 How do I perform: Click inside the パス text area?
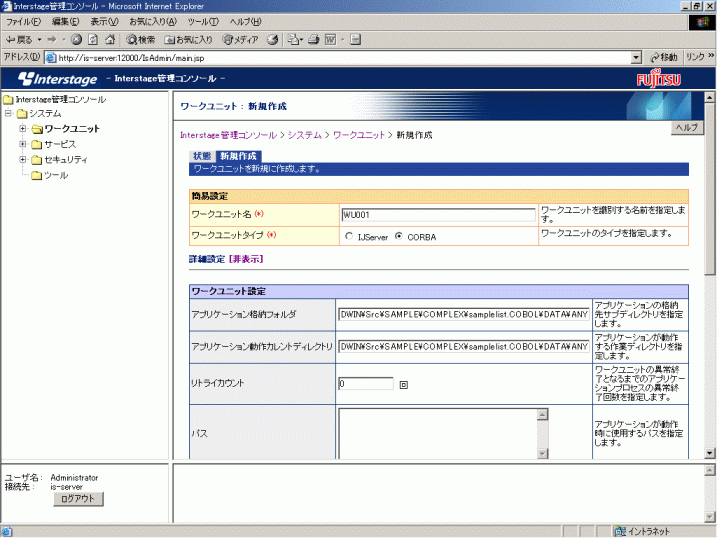click(438, 433)
